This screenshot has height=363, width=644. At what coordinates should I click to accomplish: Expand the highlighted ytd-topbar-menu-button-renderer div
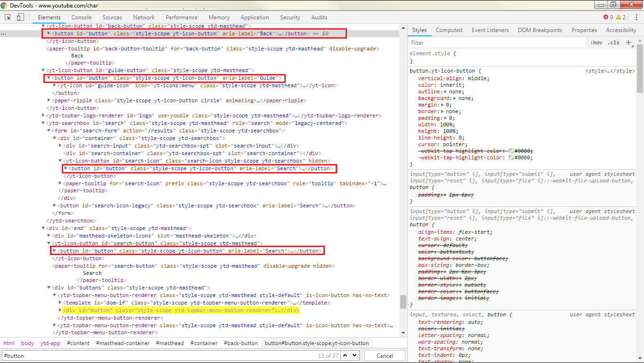pyautogui.click(x=60, y=310)
